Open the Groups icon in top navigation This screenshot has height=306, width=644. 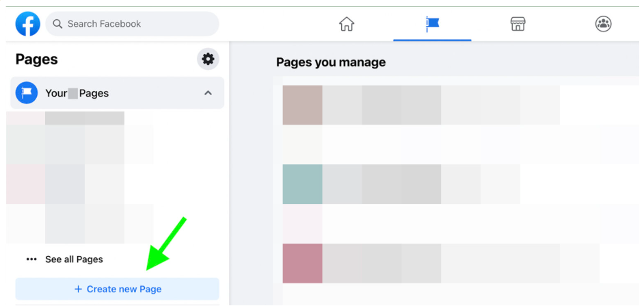pyautogui.click(x=603, y=25)
